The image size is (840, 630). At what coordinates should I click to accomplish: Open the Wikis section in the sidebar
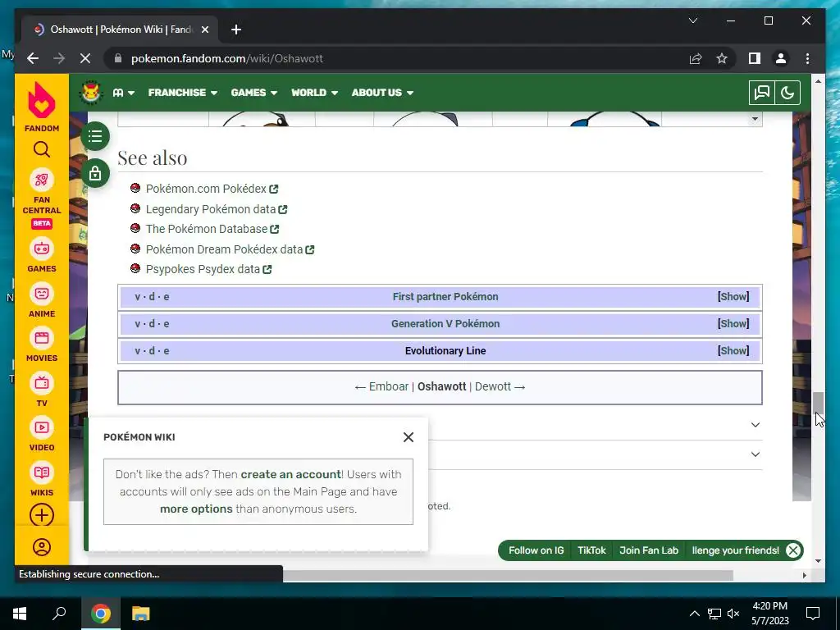tap(42, 480)
